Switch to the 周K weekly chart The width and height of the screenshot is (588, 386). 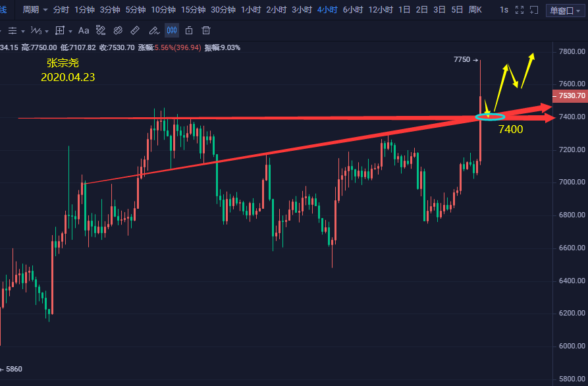click(x=476, y=10)
